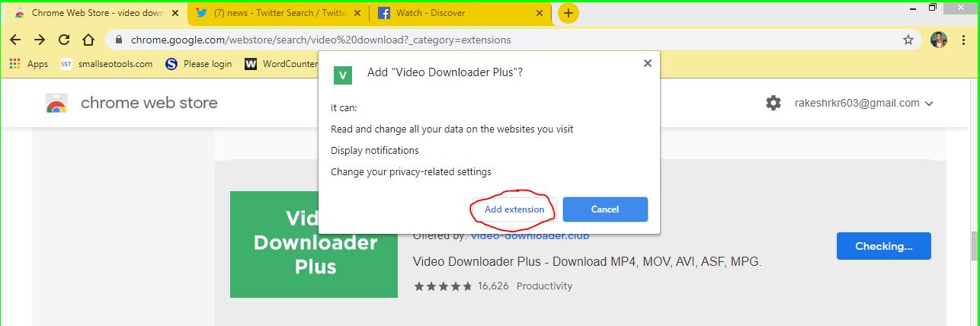Open the Please login bookmark

pos(198,64)
